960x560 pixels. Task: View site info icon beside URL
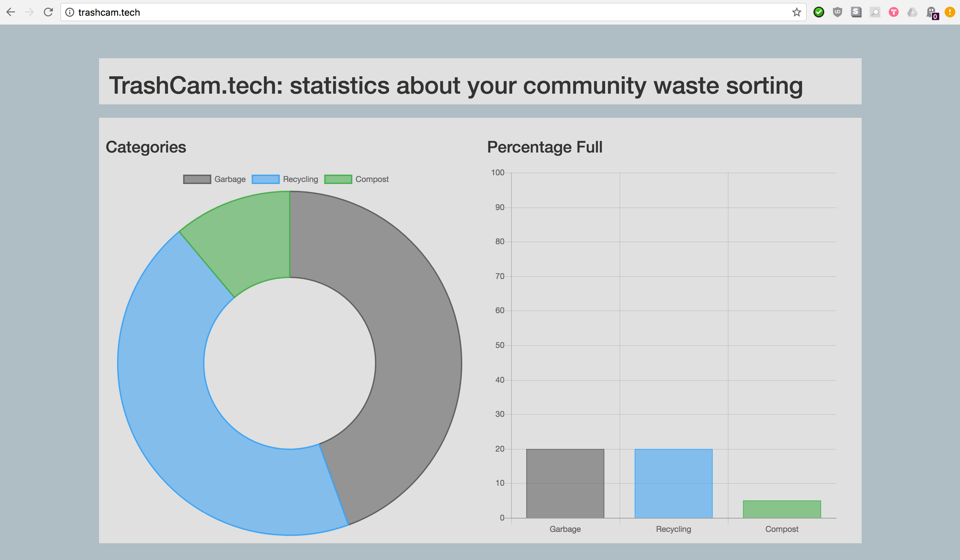pos(70,12)
